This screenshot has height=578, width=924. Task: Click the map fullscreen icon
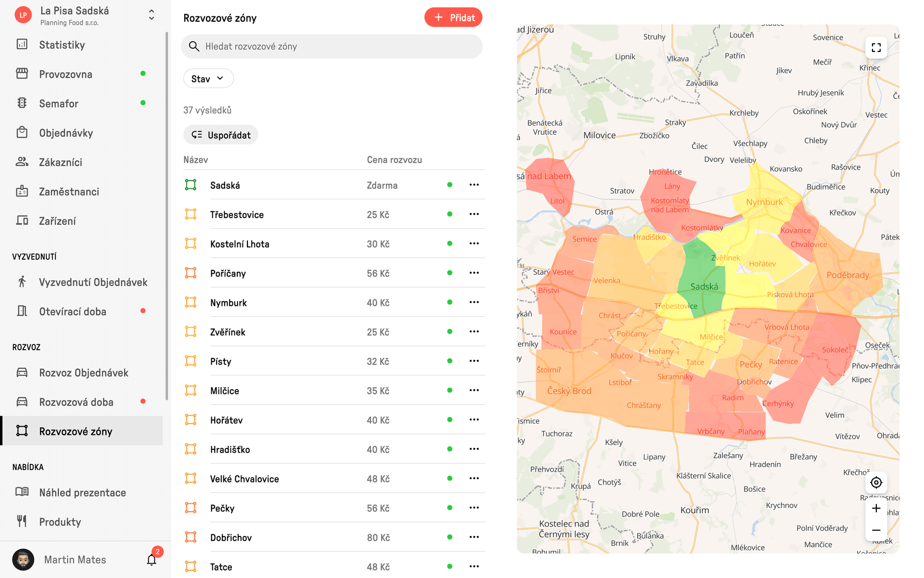[876, 48]
